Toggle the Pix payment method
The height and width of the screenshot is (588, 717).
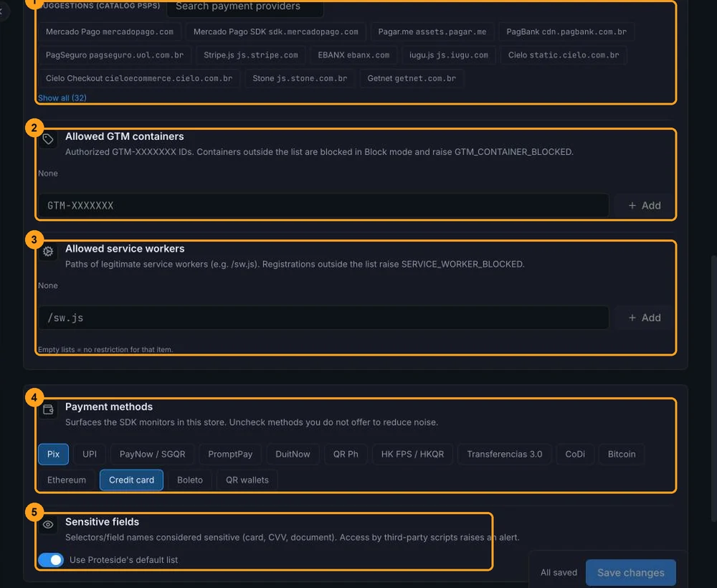(54, 454)
